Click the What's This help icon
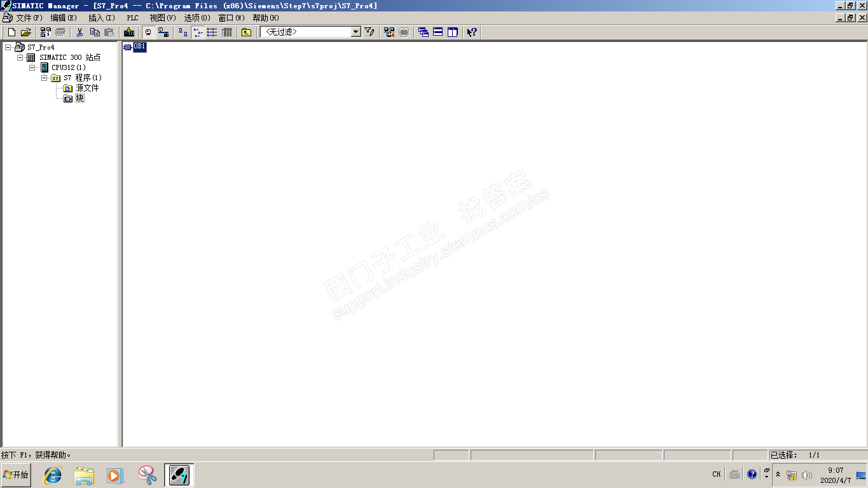The image size is (868, 488). pyautogui.click(x=472, y=32)
